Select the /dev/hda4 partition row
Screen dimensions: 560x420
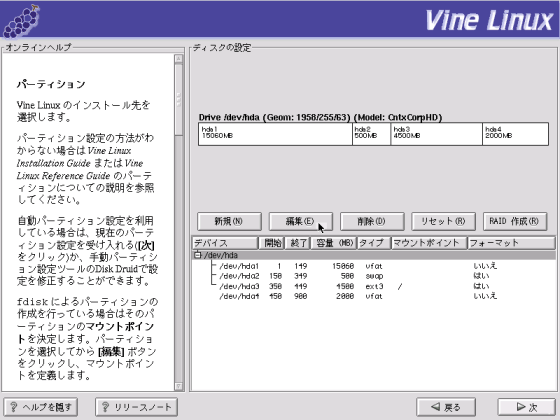[373, 296]
